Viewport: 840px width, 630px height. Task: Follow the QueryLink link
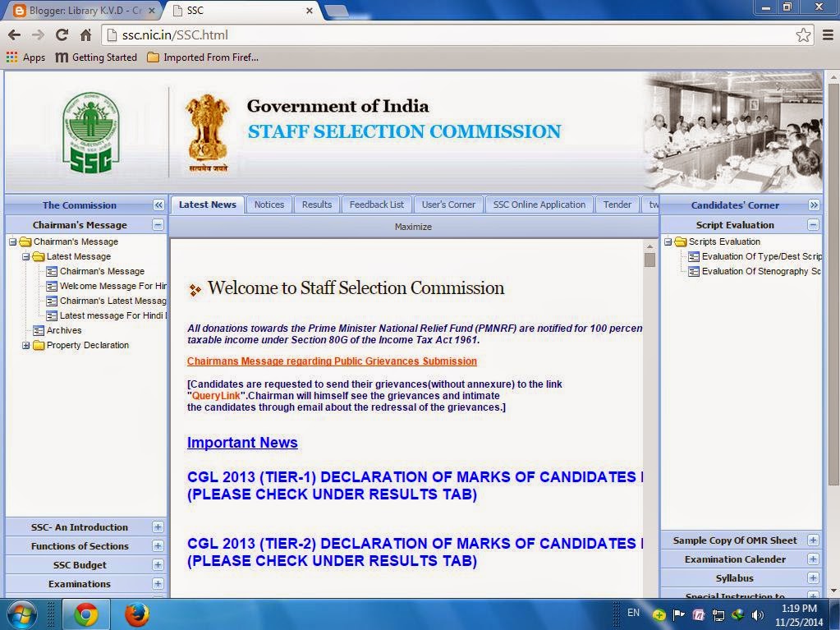click(216, 396)
